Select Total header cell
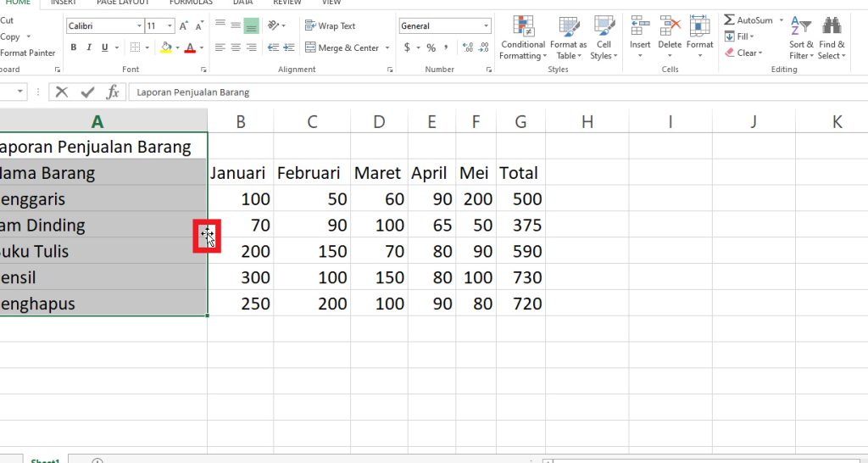 point(521,173)
